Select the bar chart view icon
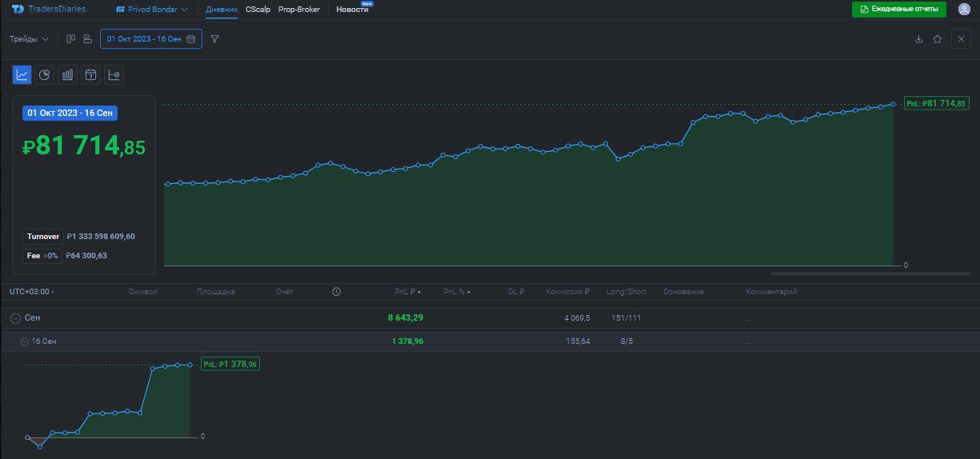This screenshot has width=980, height=459. point(68,75)
